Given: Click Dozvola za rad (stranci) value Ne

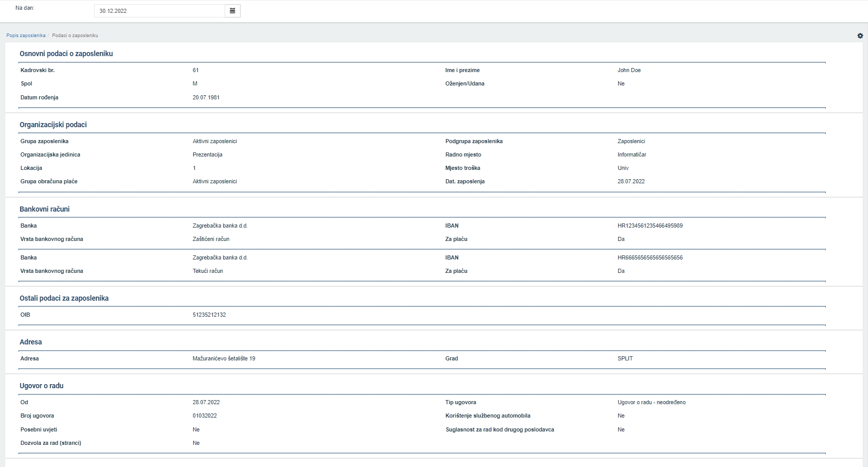Looking at the screenshot, I should (x=196, y=443).
